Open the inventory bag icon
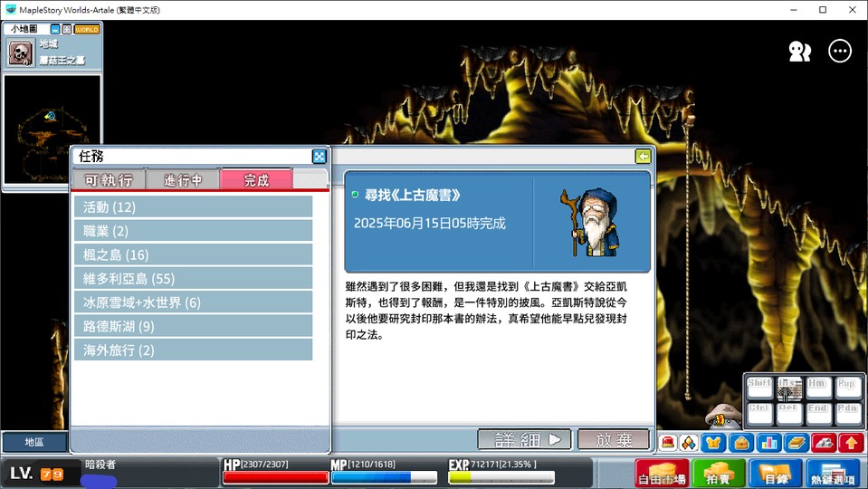 (742, 443)
